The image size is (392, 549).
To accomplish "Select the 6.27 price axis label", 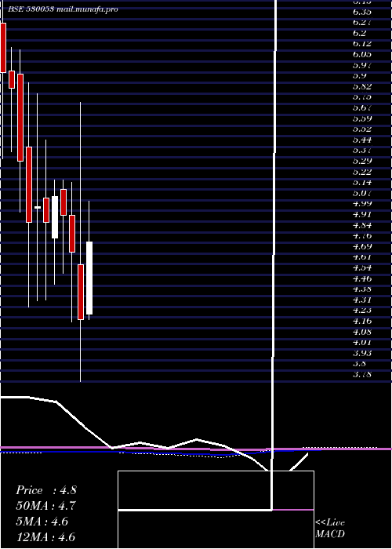I will [362, 23].
